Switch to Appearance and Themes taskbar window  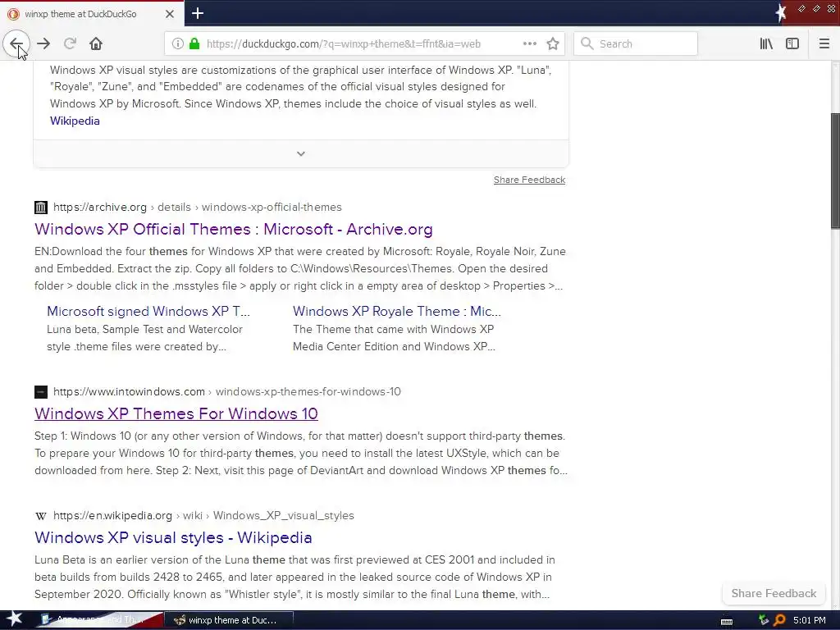pos(99,620)
